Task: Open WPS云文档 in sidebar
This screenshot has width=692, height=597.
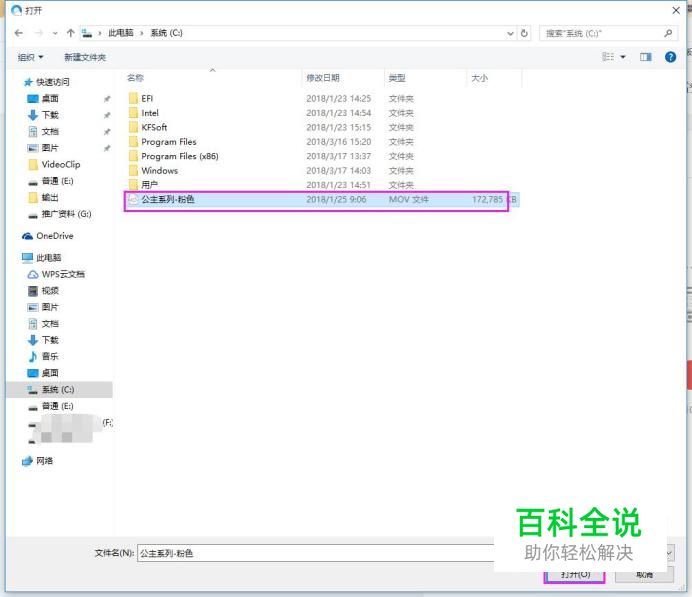Action: click(63, 274)
